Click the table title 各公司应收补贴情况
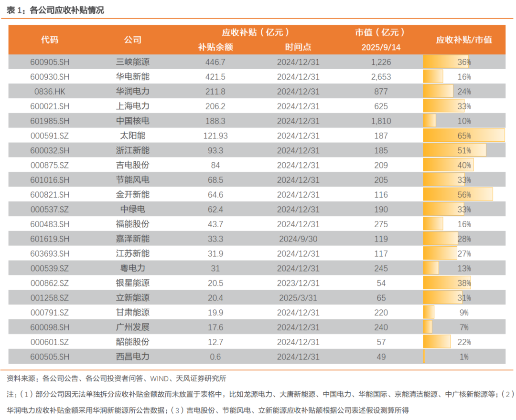Screen dimensions: 516x420 click(x=67, y=10)
